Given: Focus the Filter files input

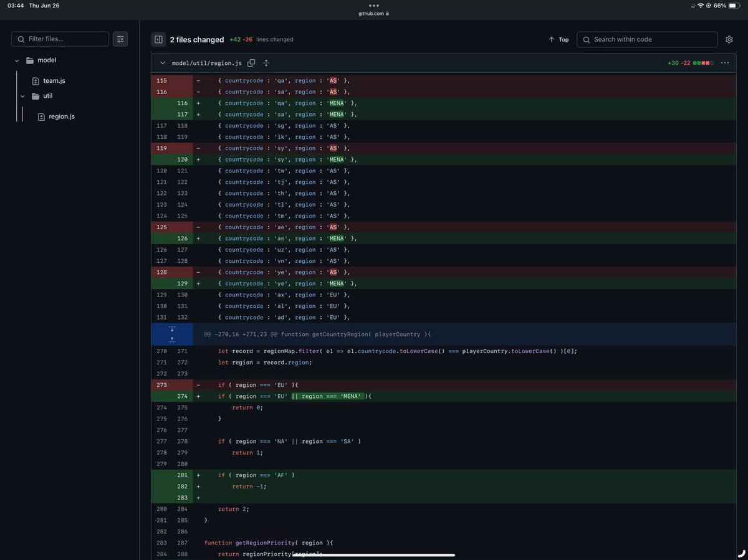Looking at the screenshot, I should click(x=60, y=39).
